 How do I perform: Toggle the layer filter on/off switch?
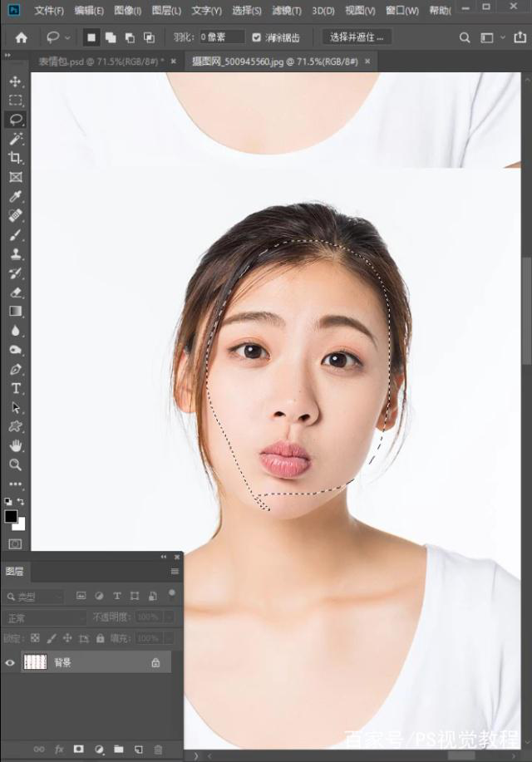point(171,594)
